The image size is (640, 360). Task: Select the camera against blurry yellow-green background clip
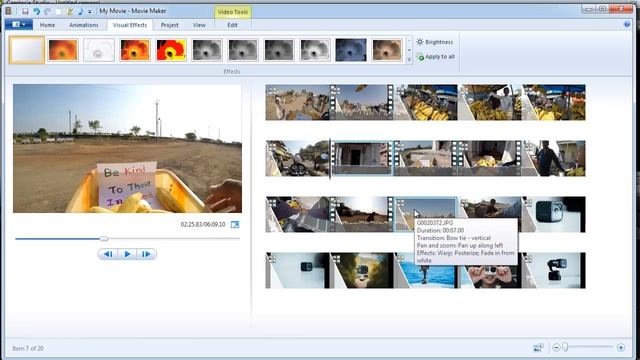tap(361, 270)
